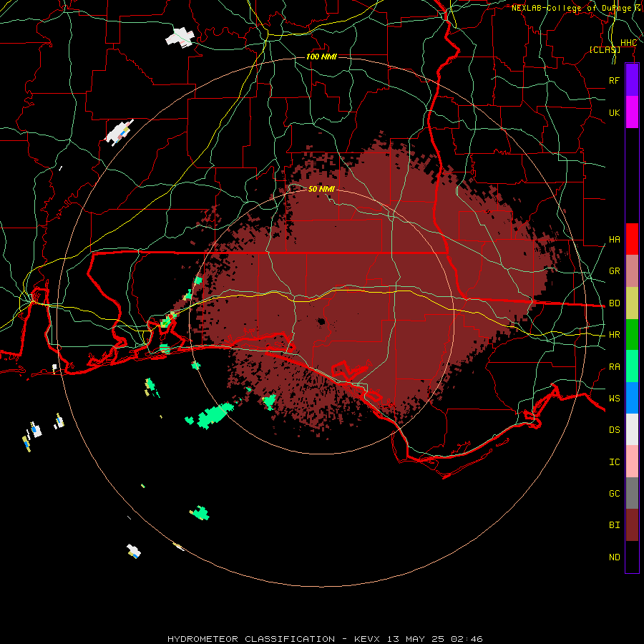Pick the yellow BD legend swatch

coord(632,303)
